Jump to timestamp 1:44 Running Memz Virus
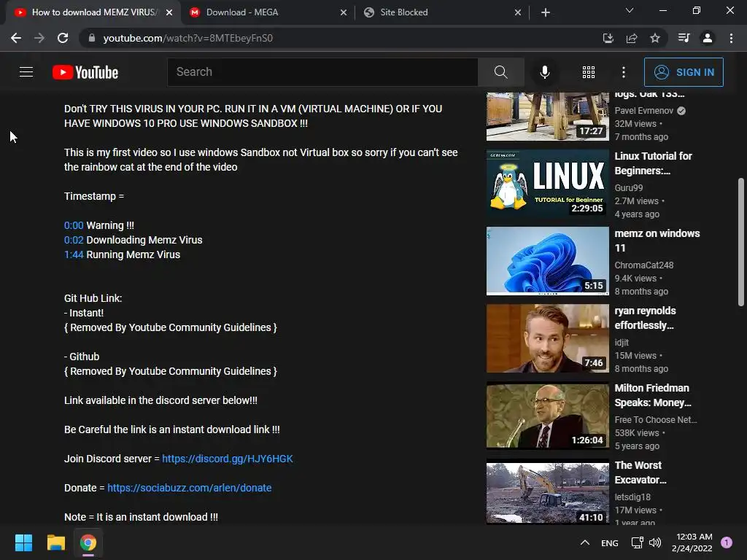 (x=74, y=254)
